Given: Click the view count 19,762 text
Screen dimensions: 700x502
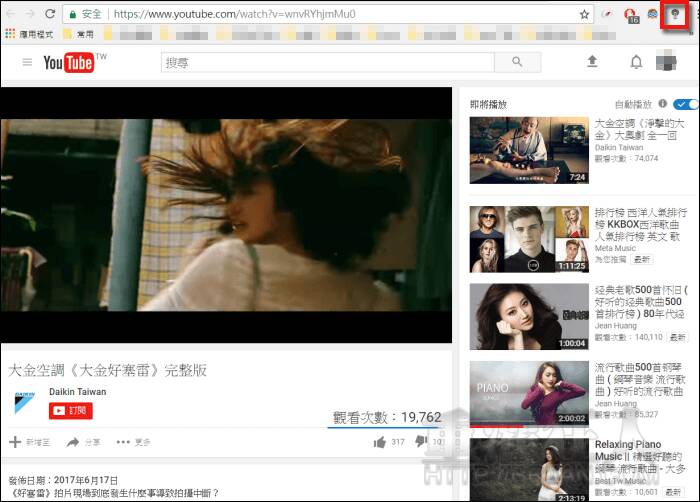Looking at the screenshot, I should point(387,417).
